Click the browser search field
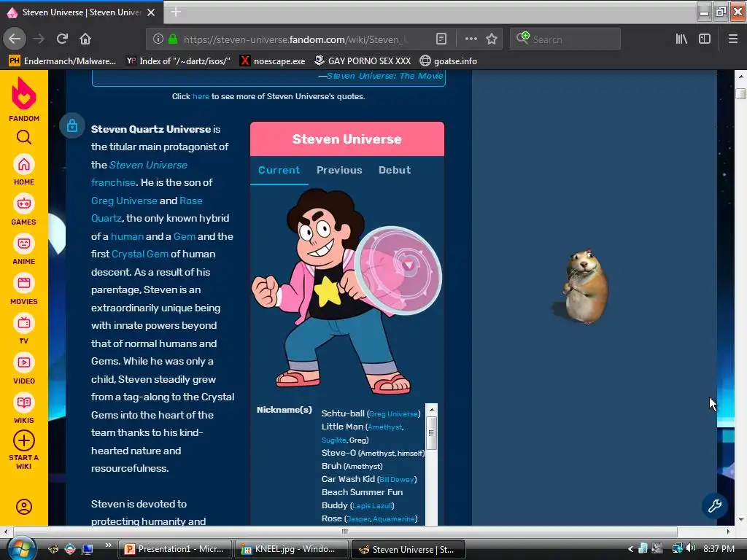 [565, 39]
